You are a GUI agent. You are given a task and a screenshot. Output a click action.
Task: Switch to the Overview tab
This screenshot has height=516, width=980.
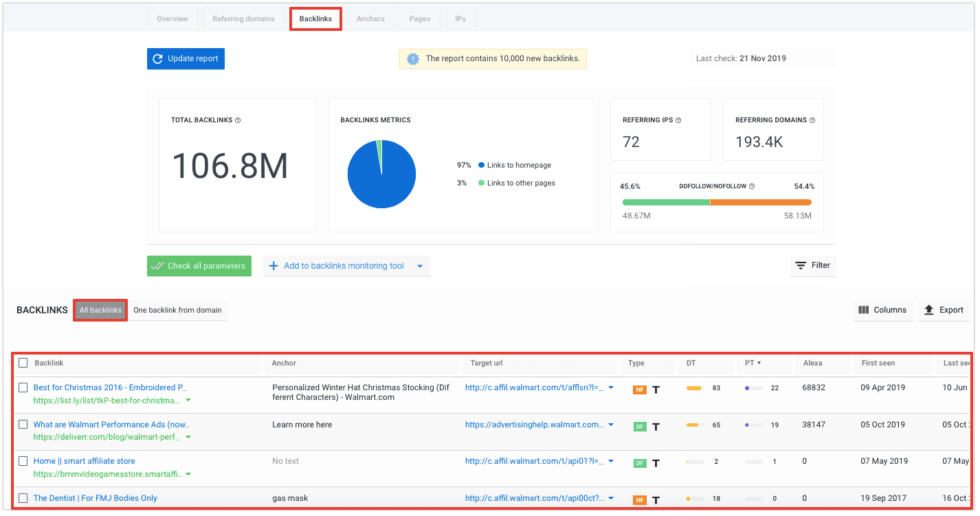click(x=172, y=19)
